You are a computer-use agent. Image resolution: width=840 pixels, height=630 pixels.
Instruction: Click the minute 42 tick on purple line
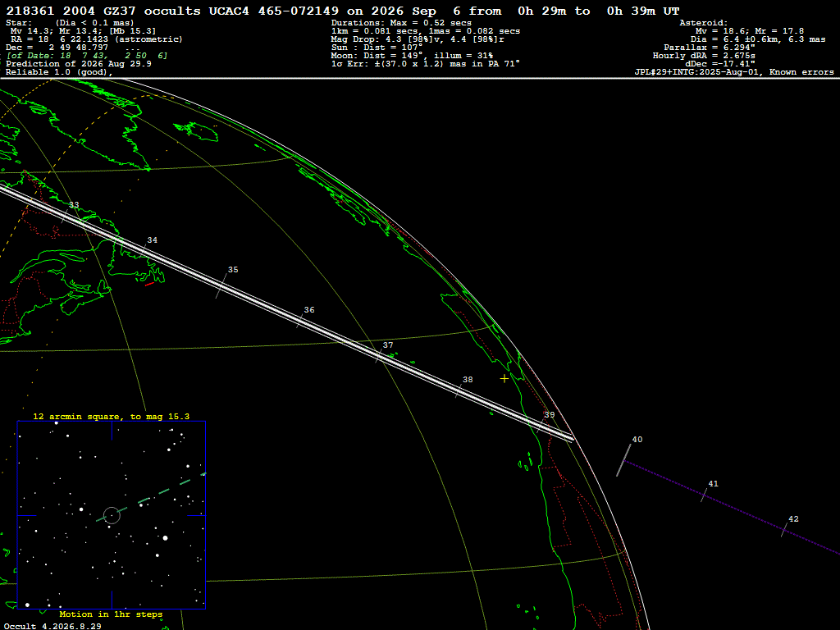(785, 529)
